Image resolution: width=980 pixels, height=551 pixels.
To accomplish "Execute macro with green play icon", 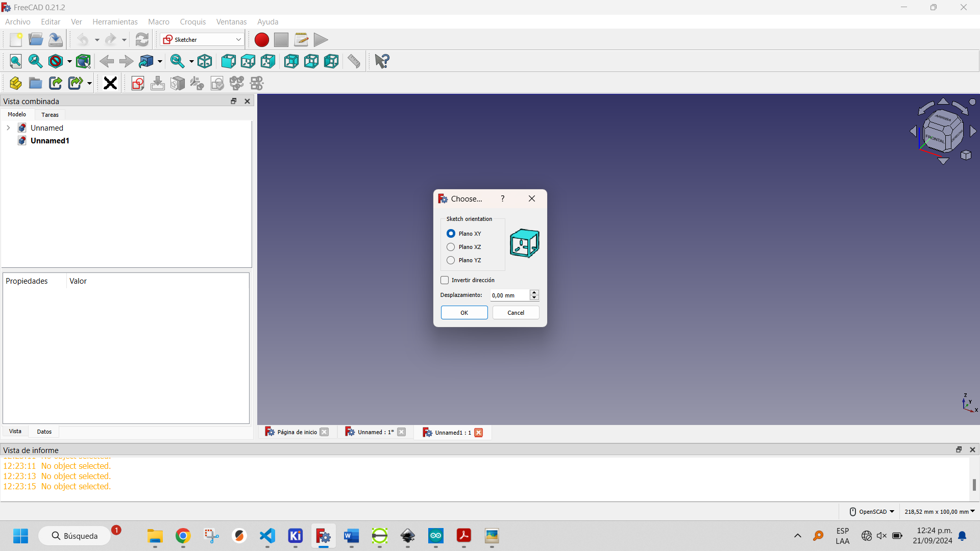I will pos(321,40).
